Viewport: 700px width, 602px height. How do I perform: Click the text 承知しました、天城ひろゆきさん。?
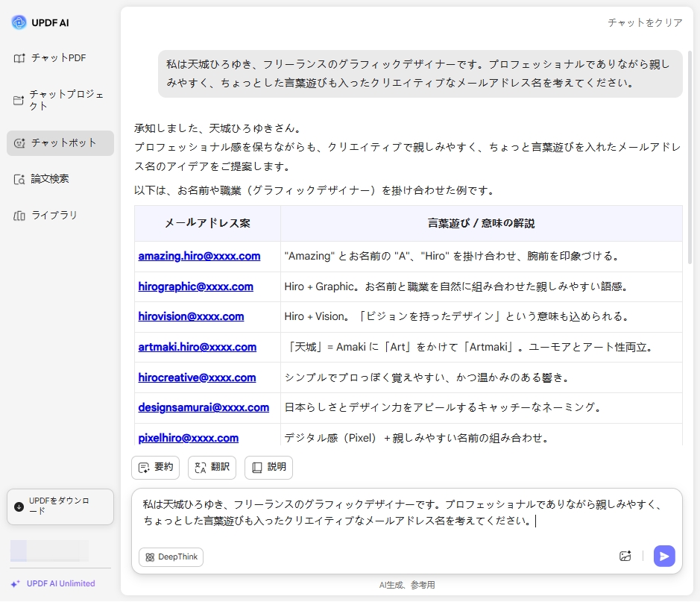coord(218,128)
